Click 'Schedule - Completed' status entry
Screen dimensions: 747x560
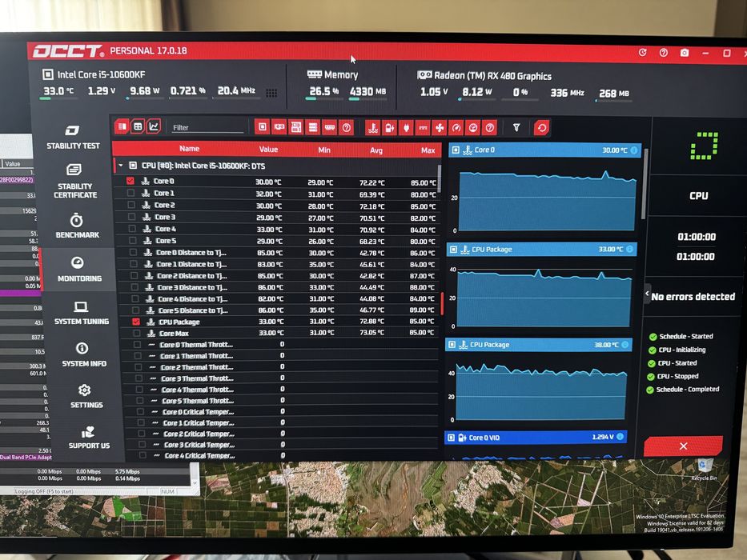(682, 390)
